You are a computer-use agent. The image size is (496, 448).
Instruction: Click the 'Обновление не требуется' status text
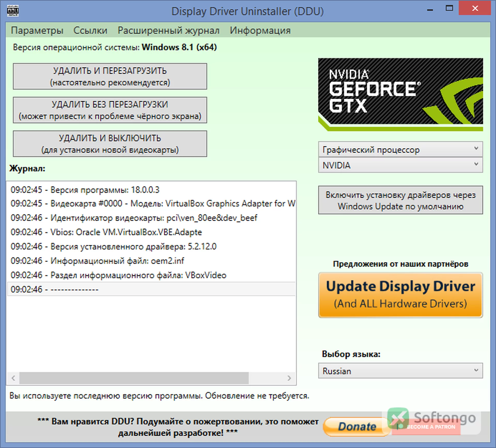(257, 396)
